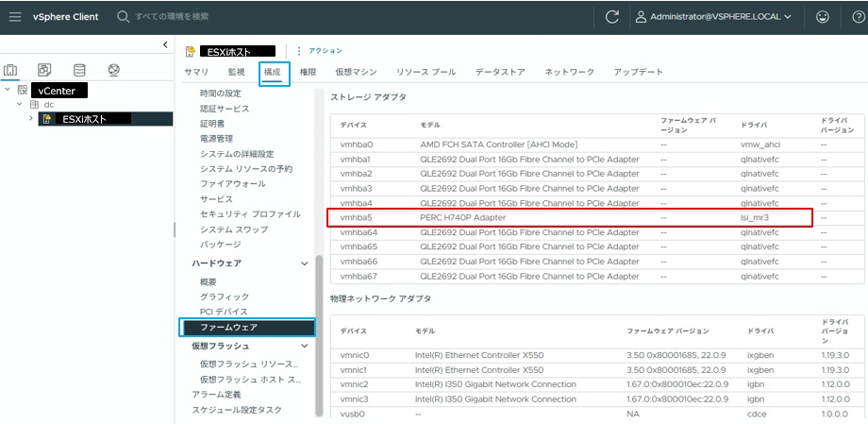Collapse the dc datacenter node
Viewport: 868px width, 424px height.
point(20,104)
